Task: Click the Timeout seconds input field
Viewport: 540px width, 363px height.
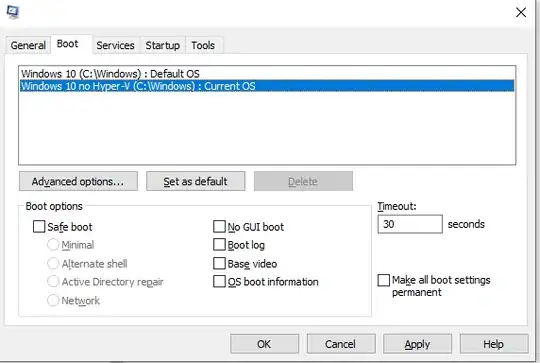Action: [x=410, y=224]
